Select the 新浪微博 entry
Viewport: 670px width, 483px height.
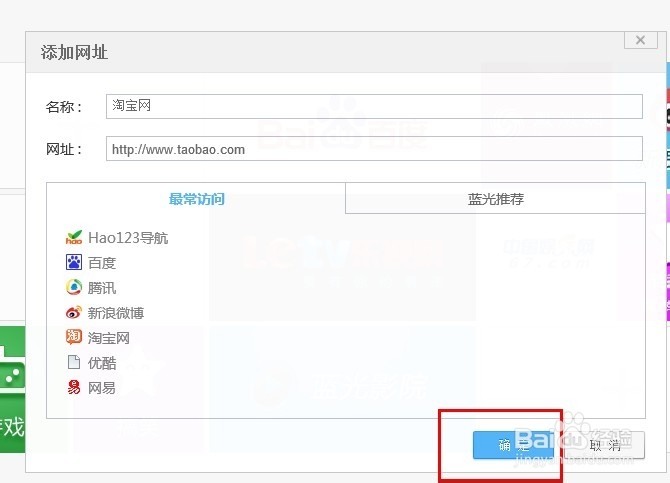tap(116, 313)
